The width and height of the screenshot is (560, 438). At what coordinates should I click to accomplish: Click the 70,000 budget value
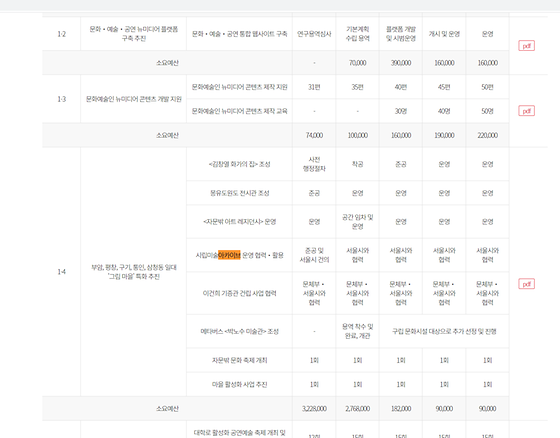(x=358, y=63)
